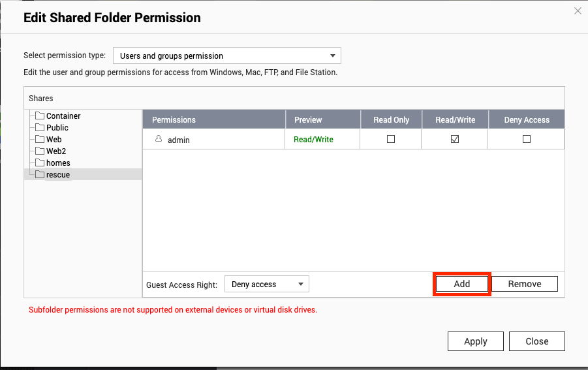Click the Deny access dropdown arrow
Image resolution: width=588 pixels, height=370 pixels.
[301, 284]
